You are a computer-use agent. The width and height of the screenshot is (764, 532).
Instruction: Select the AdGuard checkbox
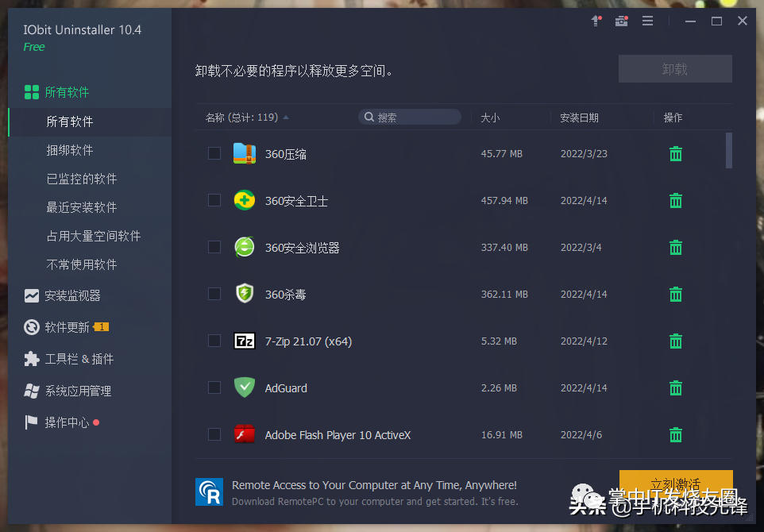pyautogui.click(x=214, y=387)
